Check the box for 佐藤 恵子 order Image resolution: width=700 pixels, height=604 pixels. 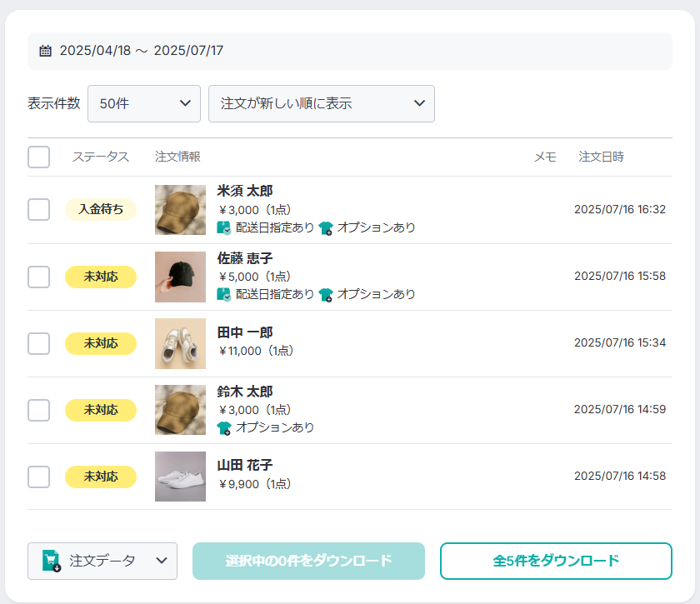(39, 277)
